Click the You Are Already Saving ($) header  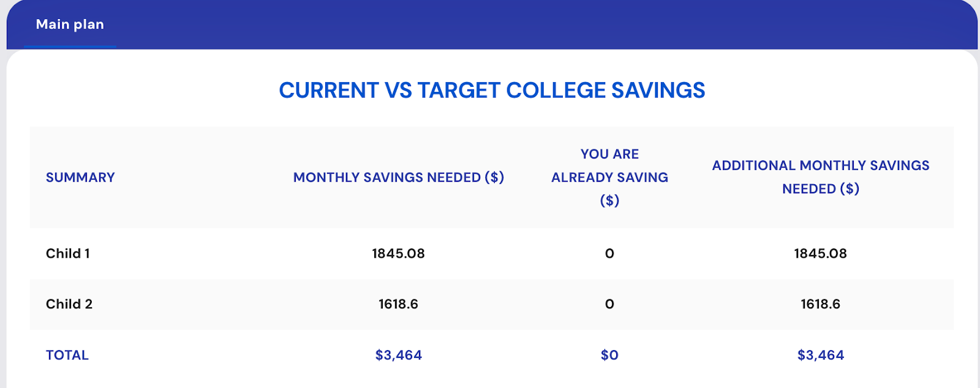609,177
